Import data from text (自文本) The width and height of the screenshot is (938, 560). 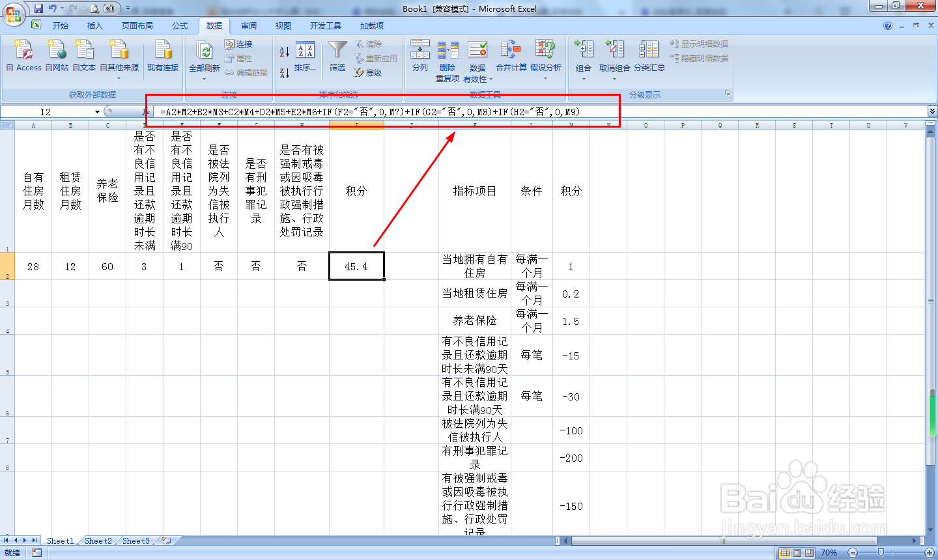pyautogui.click(x=84, y=55)
